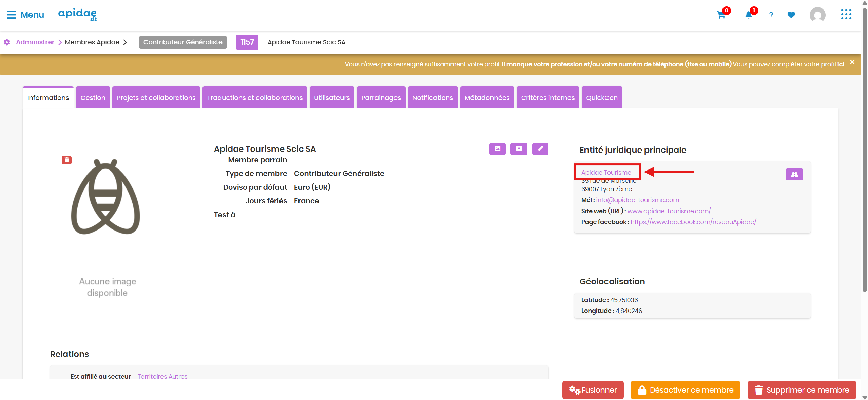This screenshot has width=868, height=400.
Task: Switch to the Gestion tab
Action: (x=93, y=98)
